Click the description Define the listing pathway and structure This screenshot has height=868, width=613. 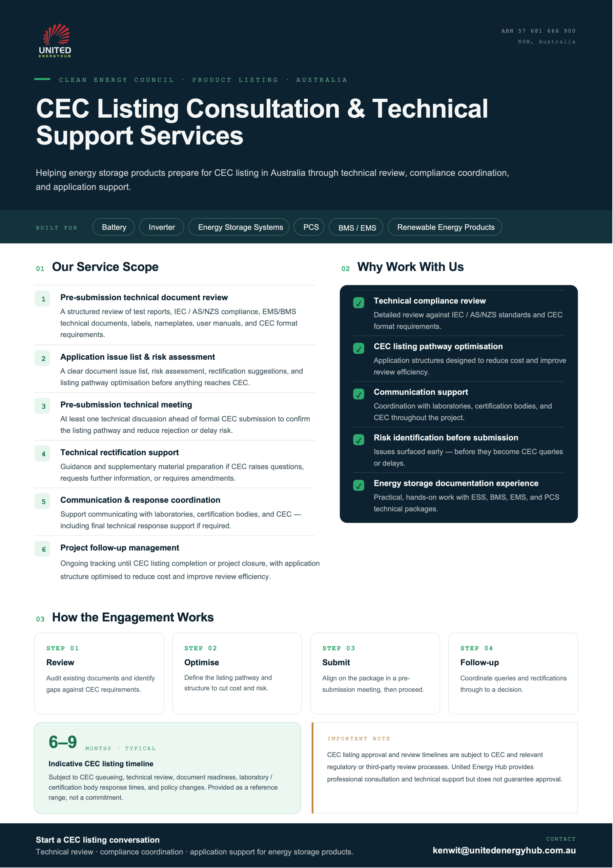(x=228, y=683)
